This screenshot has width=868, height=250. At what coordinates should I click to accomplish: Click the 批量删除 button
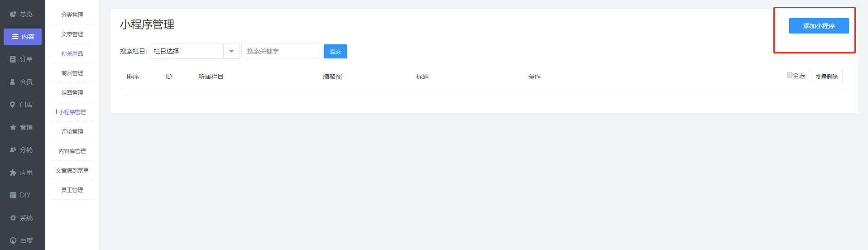click(x=826, y=77)
